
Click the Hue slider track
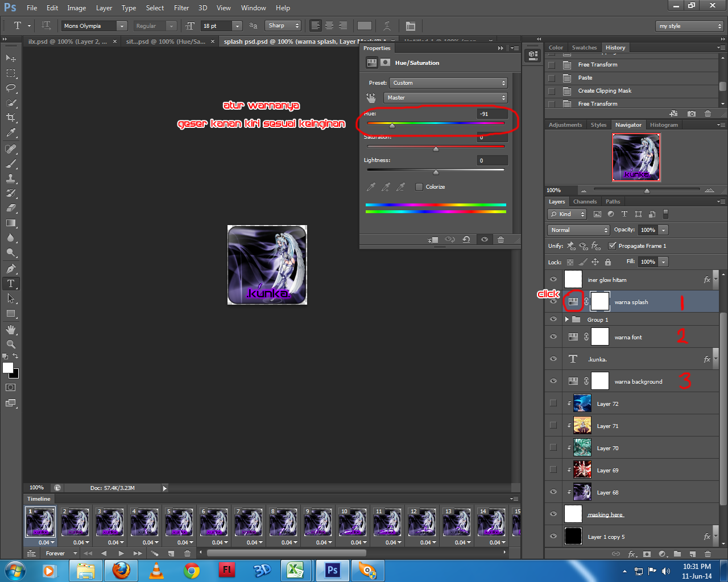[x=436, y=123]
